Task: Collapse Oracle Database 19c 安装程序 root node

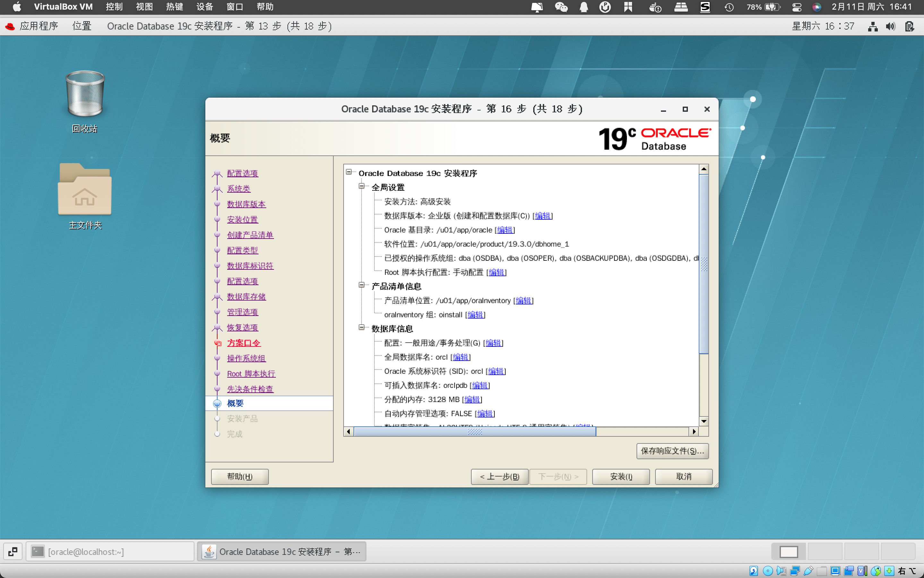Action: click(349, 172)
